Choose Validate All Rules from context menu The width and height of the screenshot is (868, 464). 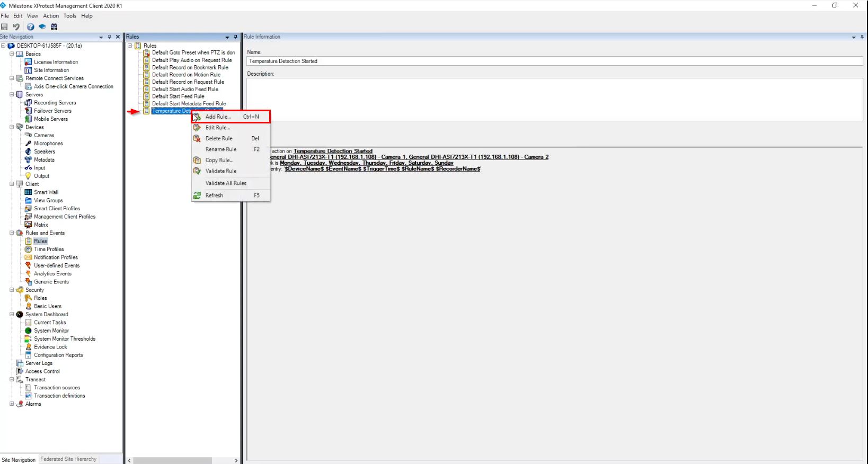[x=231, y=183]
